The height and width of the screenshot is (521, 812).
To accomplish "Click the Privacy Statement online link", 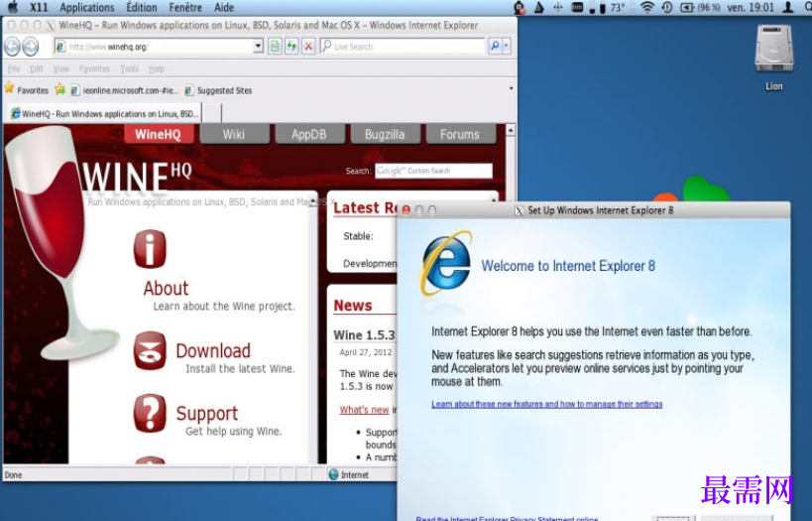I will click(x=507, y=518).
